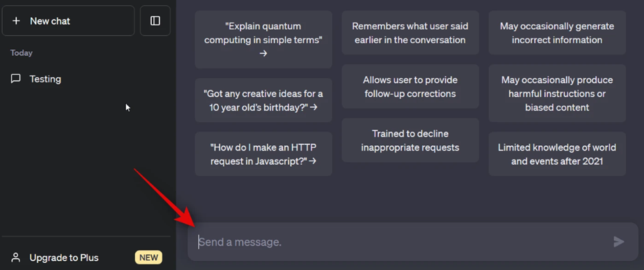Image resolution: width=644 pixels, height=270 pixels.
Task: Click the plus icon beside New chat
Action: coord(16,20)
